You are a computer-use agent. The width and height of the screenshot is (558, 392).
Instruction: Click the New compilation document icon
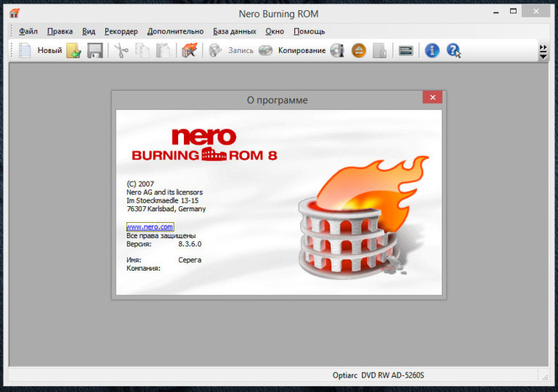pos(25,51)
